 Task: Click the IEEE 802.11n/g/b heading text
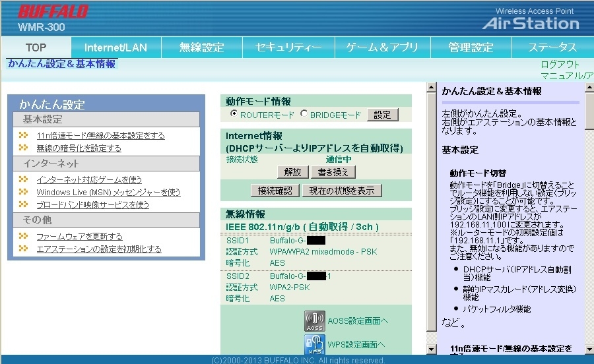pyautogui.click(x=302, y=227)
